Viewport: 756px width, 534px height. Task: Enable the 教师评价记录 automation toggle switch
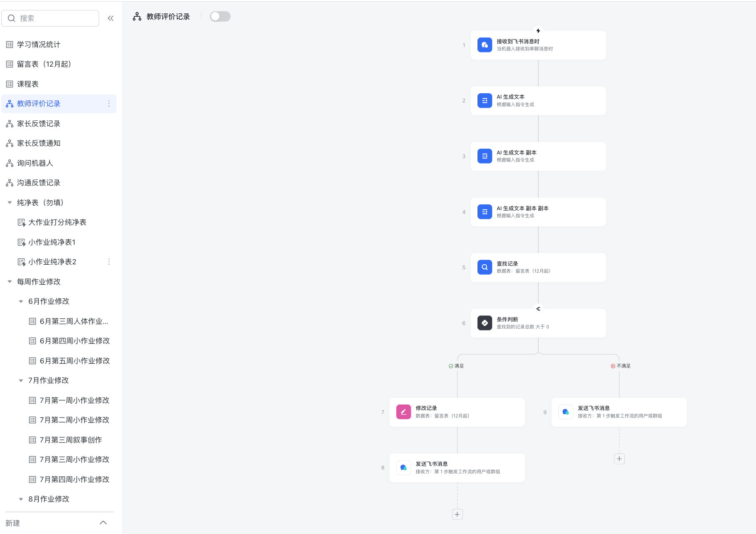pyautogui.click(x=220, y=16)
